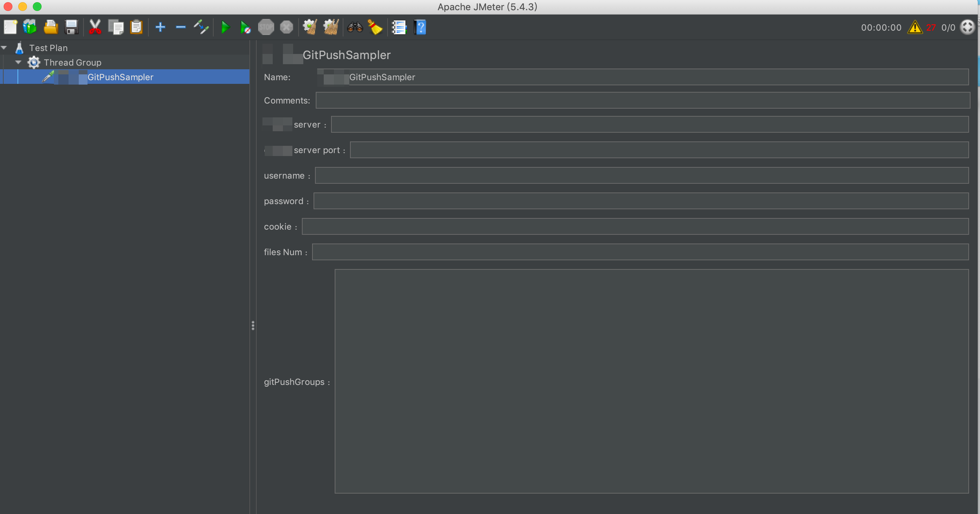Click the Clear All broom icon
Image resolution: width=980 pixels, height=514 pixels.
(x=331, y=27)
